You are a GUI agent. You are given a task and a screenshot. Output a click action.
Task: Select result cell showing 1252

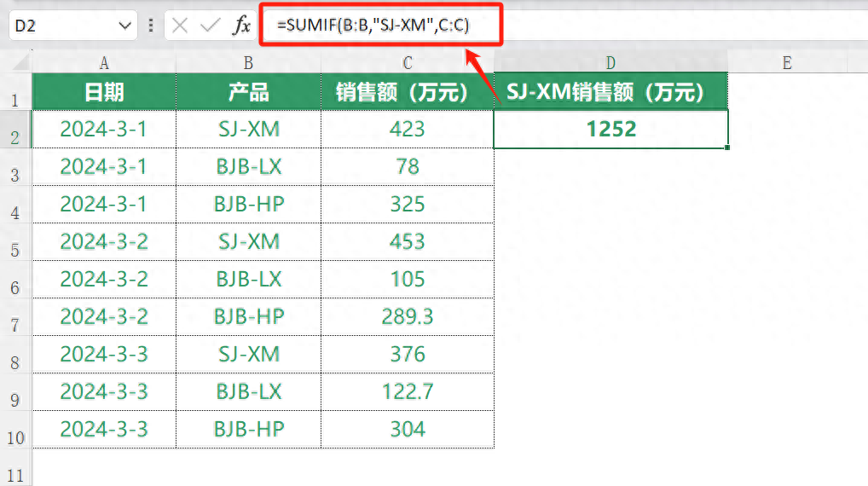click(610, 130)
